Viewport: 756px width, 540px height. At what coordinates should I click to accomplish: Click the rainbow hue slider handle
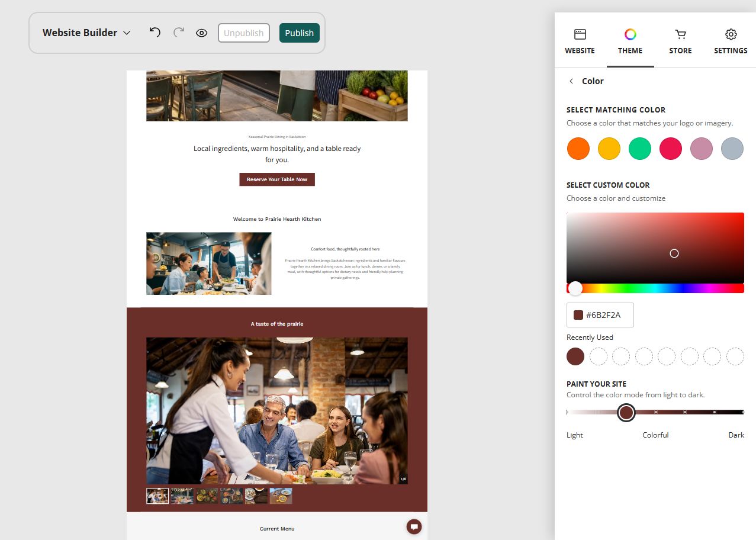[575, 288]
